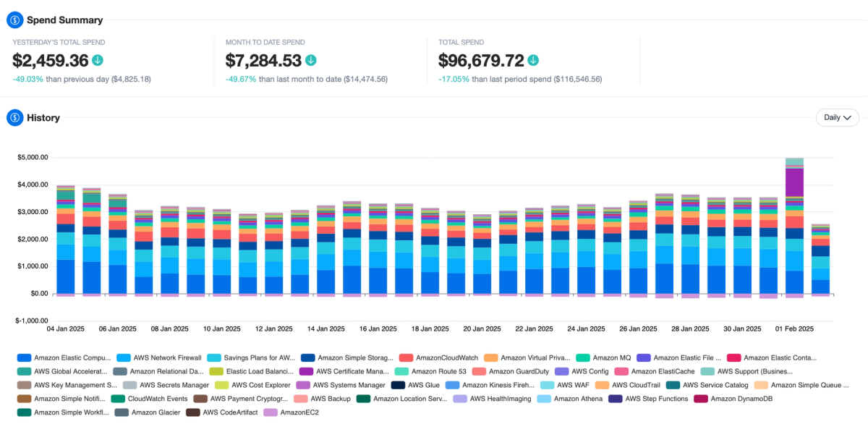The height and width of the screenshot is (424, 868).
Task: Open the Daily granularity dropdown
Action: (838, 117)
